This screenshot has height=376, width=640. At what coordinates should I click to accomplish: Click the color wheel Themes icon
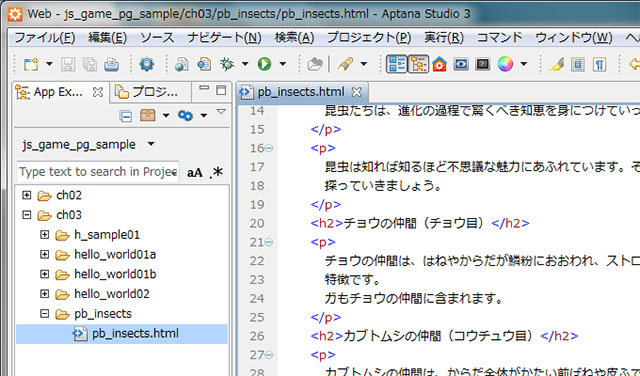(505, 64)
